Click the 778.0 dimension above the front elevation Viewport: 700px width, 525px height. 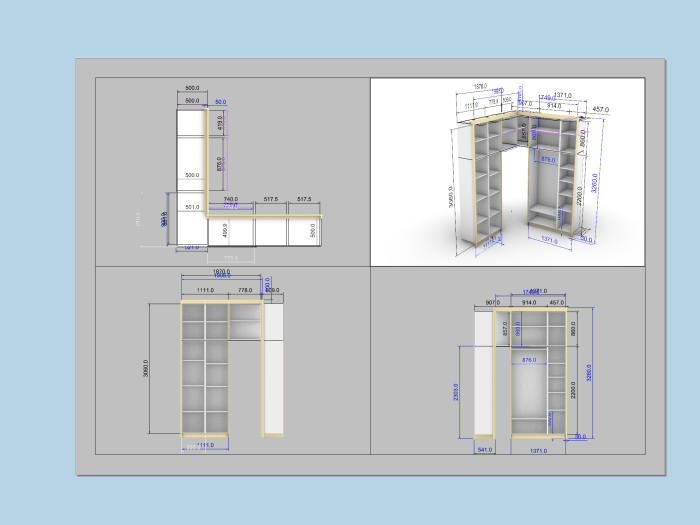tap(245, 290)
